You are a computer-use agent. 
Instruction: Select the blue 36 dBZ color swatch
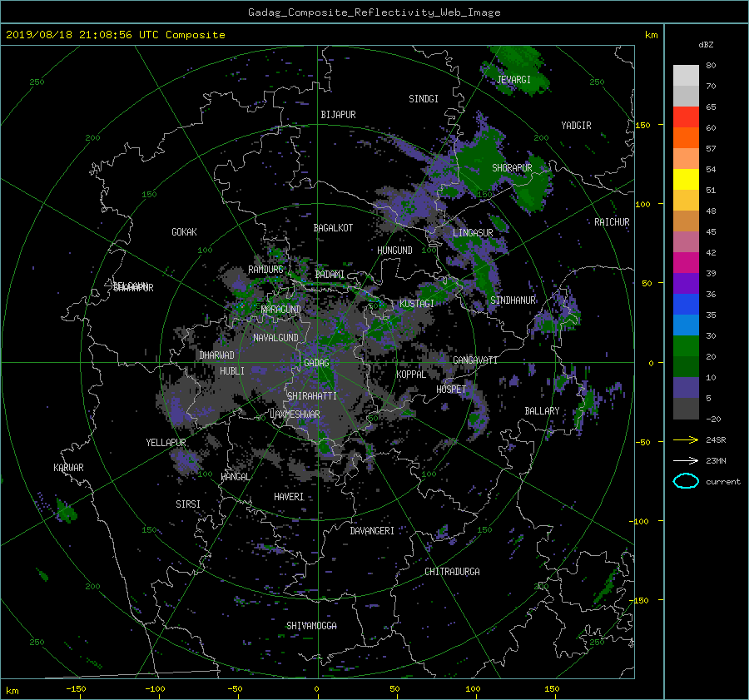686,304
